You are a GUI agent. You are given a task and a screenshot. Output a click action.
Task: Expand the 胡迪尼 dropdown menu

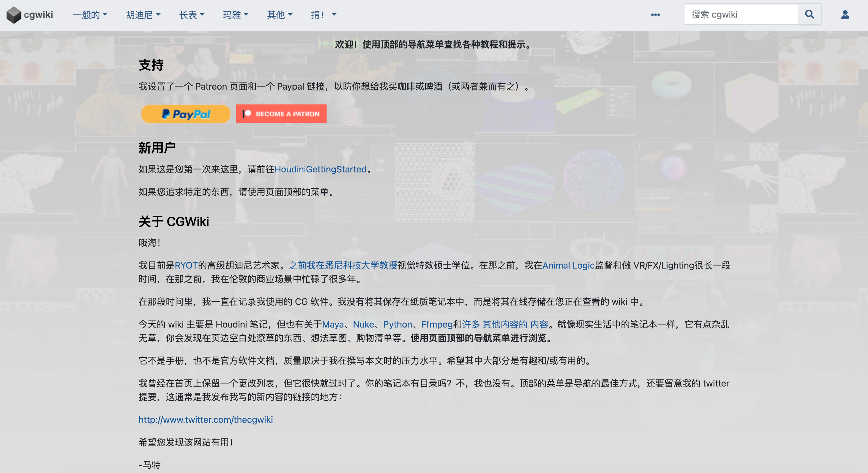coord(143,15)
